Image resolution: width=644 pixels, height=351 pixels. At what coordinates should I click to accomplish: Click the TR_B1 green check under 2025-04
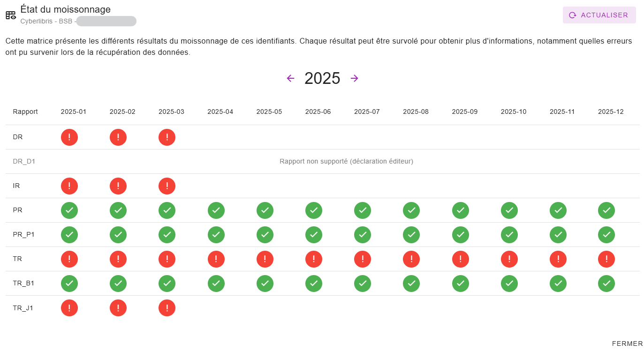pos(216,284)
